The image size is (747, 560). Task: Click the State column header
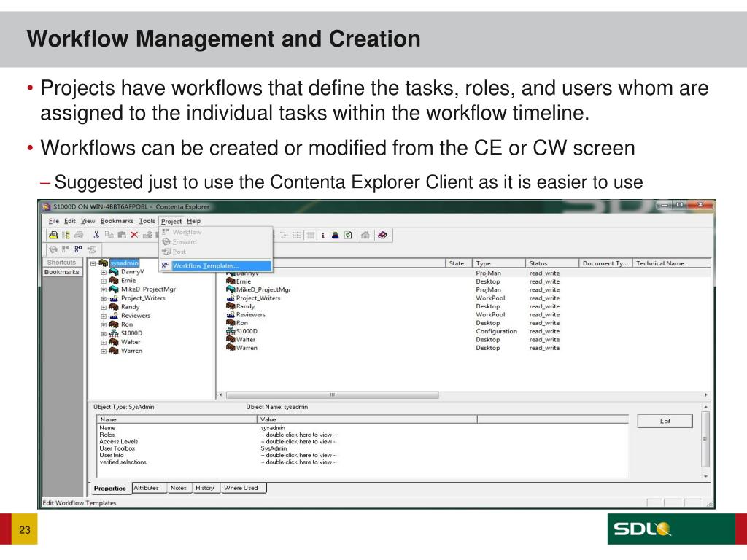[458, 263]
